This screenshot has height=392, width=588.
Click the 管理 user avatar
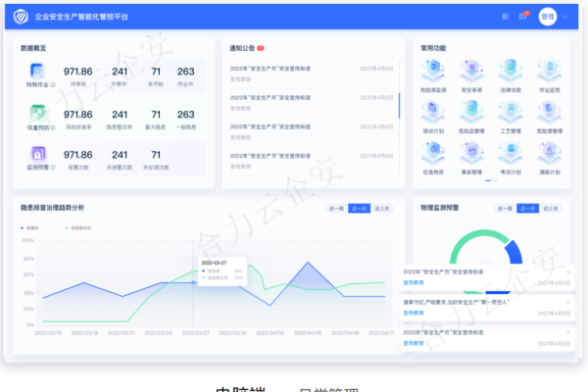tap(548, 17)
